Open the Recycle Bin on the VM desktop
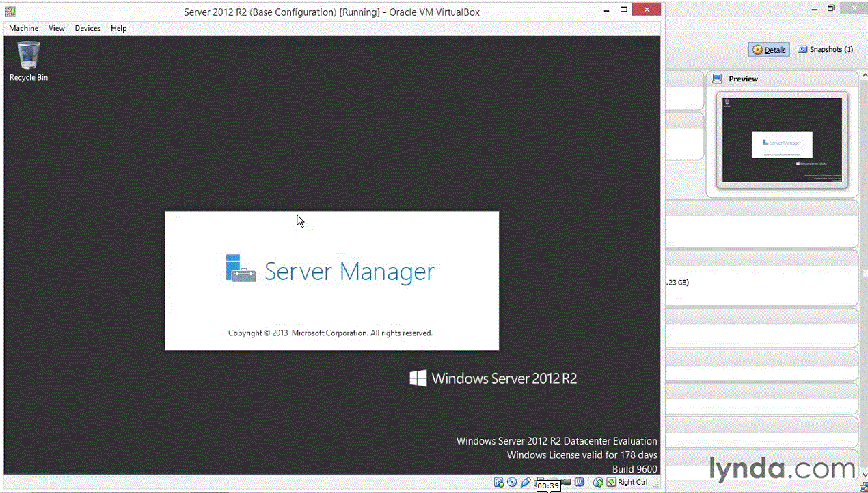 28,61
